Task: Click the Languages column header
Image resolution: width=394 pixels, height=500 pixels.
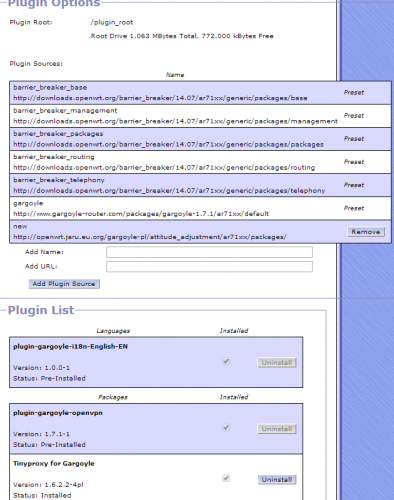Action: (x=113, y=331)
